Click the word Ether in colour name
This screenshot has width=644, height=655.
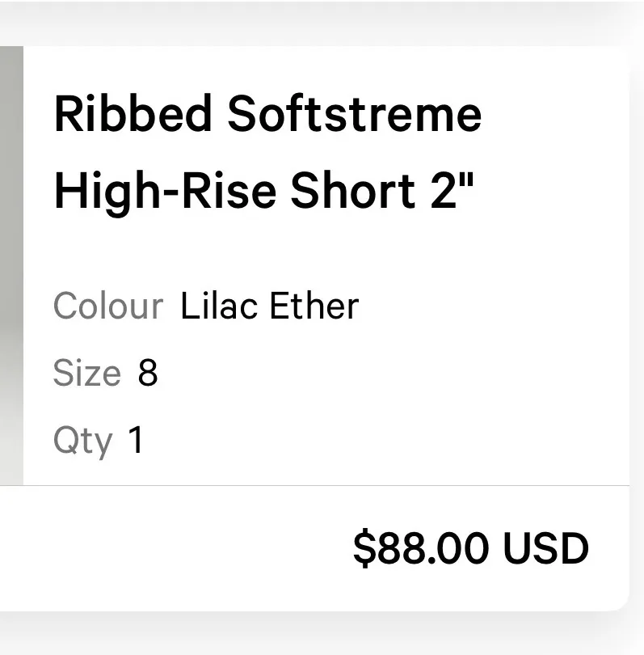coord(314,306)
